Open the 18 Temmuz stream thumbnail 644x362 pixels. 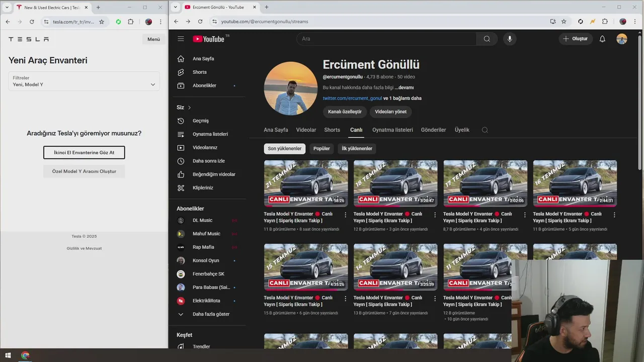tap(395, 184)
